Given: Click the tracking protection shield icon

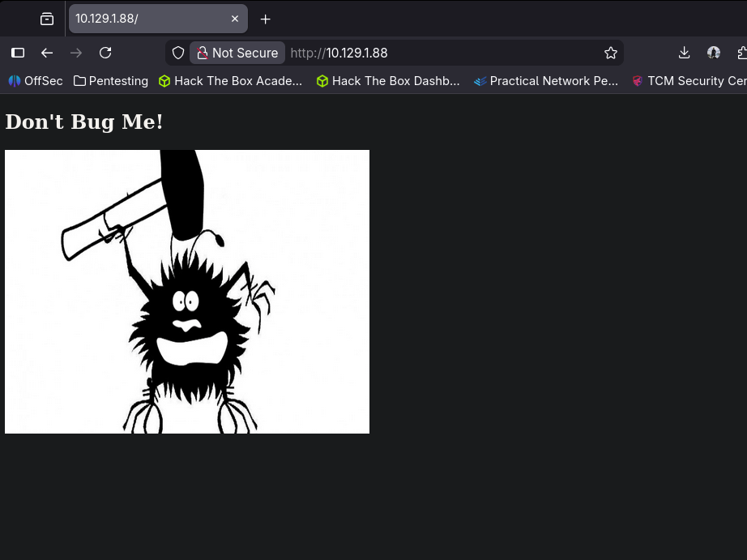Looking at the screenshot, I should click(178, 53).
